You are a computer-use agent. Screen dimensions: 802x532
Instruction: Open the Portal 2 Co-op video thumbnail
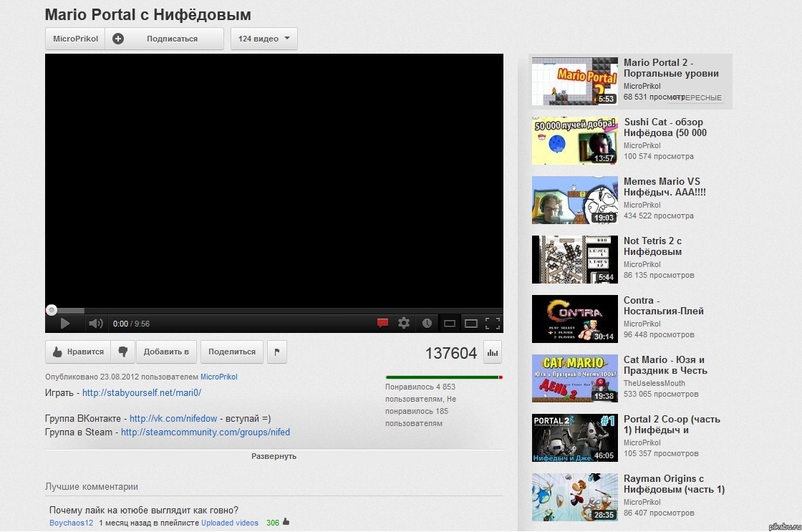pyautogui.click(x=575, y=438)
